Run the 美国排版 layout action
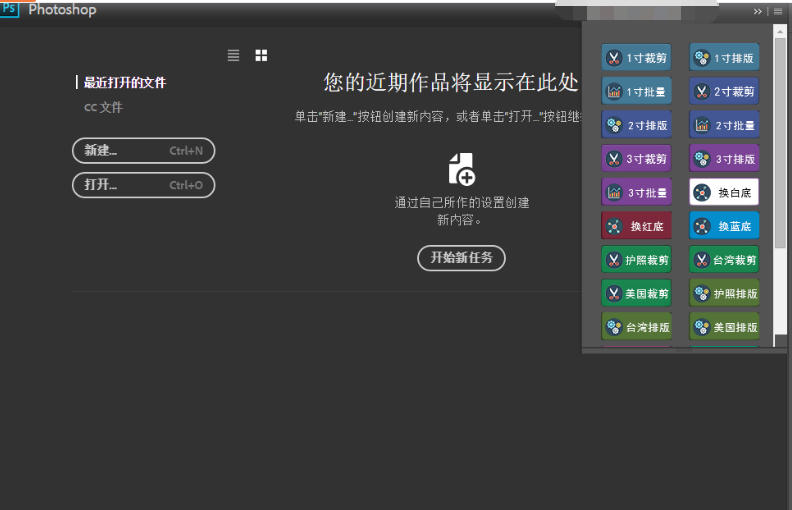The width and height of the screenshot is (792, 510). [724, 327]
